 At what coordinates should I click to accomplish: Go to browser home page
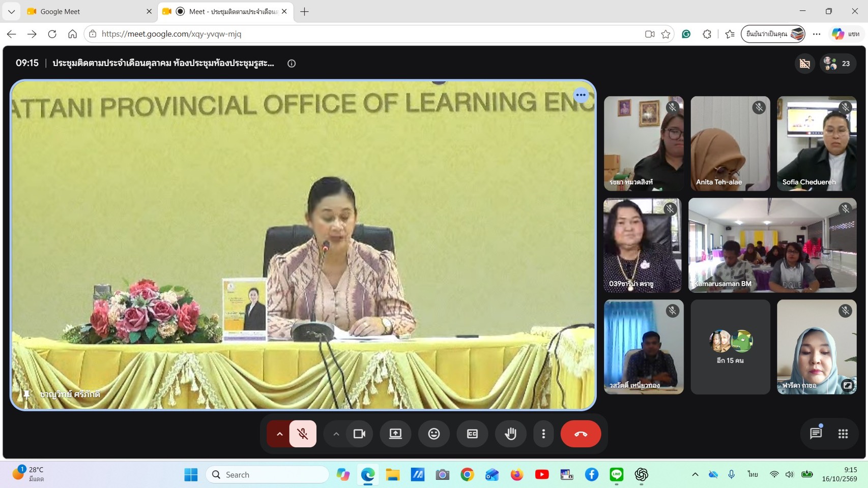pos(72,34)
